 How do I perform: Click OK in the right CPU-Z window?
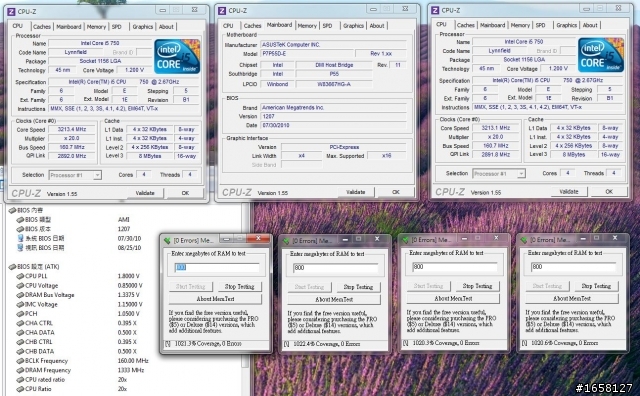[609, 191]
